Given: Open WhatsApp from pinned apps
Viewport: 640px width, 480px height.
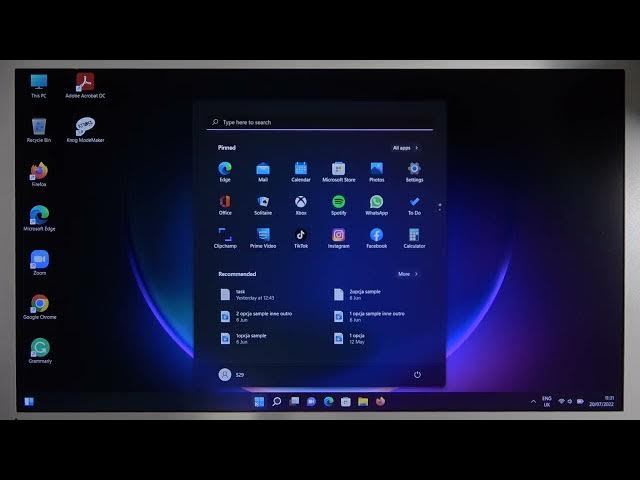Looking at the screenshot, I should (376, 205).
